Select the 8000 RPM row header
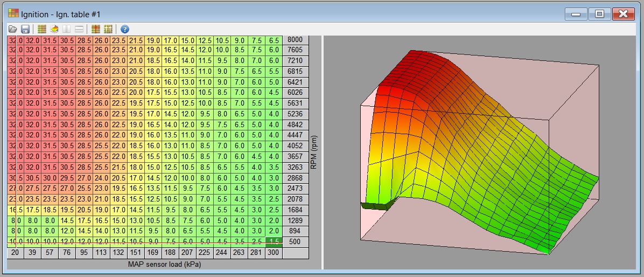Image resolution: width=644 pixels, height=277 pixels. pos(295,40)
